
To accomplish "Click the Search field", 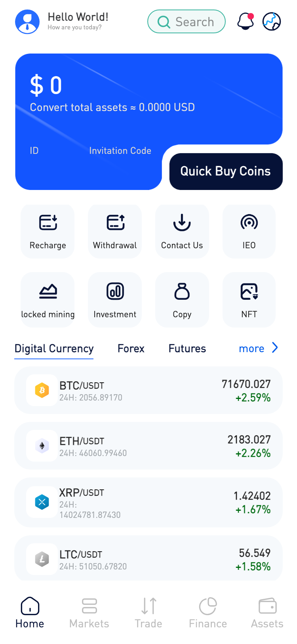I will tap(187, 21).
